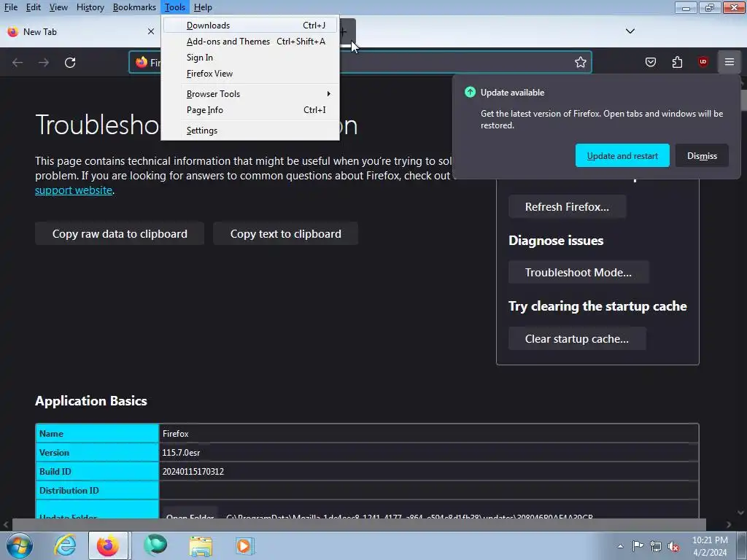This screenshot has height=560, width=747.
Task: Choose Page Info menu entry
Action: 250,110
